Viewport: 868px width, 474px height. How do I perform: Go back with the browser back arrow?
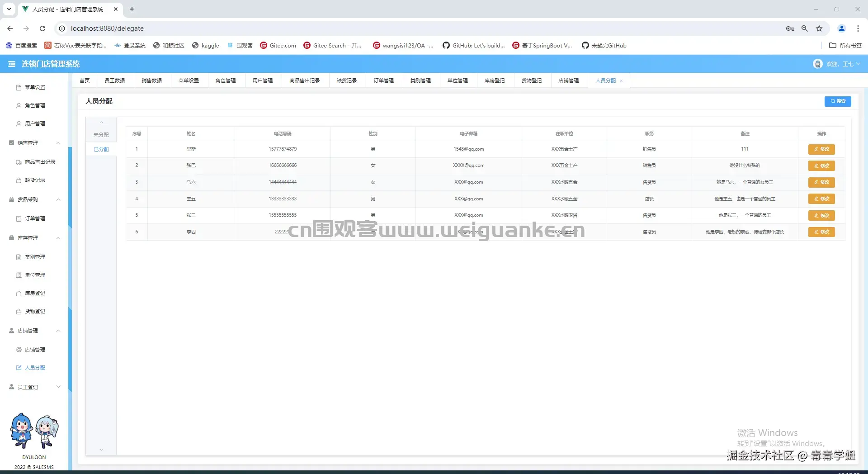(x=10, y=28)
